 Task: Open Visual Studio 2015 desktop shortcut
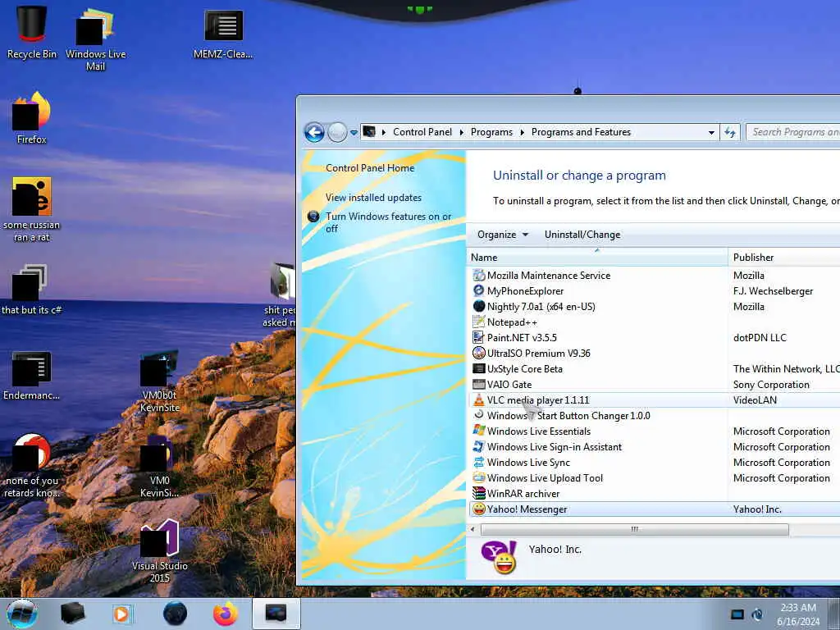coord(160,552)
